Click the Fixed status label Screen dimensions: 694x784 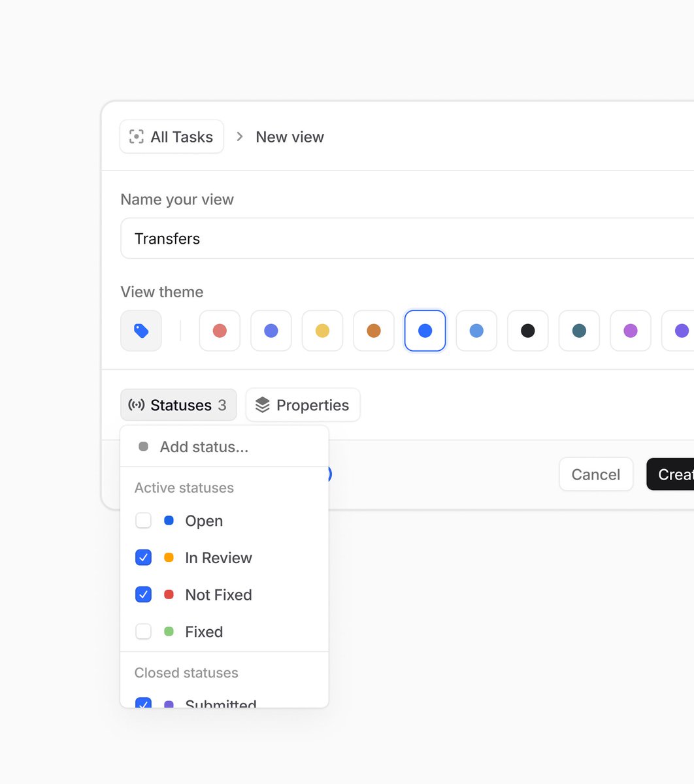[x=204, y=632]
